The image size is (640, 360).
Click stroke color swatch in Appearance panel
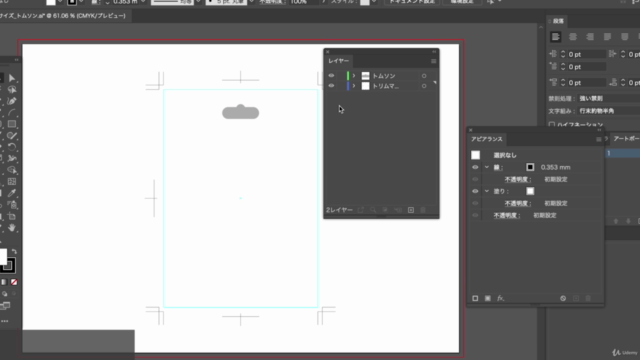coord(530,167)
